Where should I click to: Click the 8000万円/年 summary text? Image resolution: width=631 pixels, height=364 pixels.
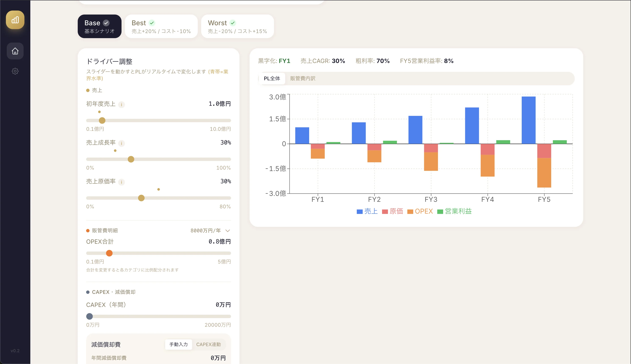(206, 230)
